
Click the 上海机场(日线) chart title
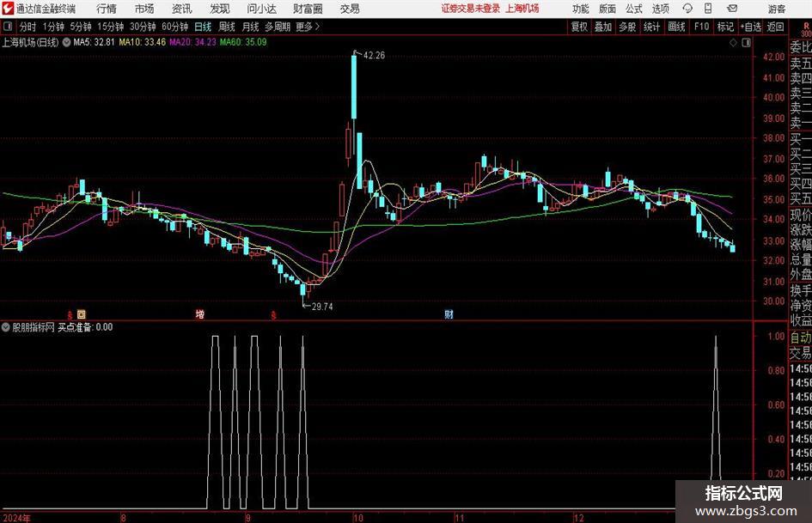(31, 42)
